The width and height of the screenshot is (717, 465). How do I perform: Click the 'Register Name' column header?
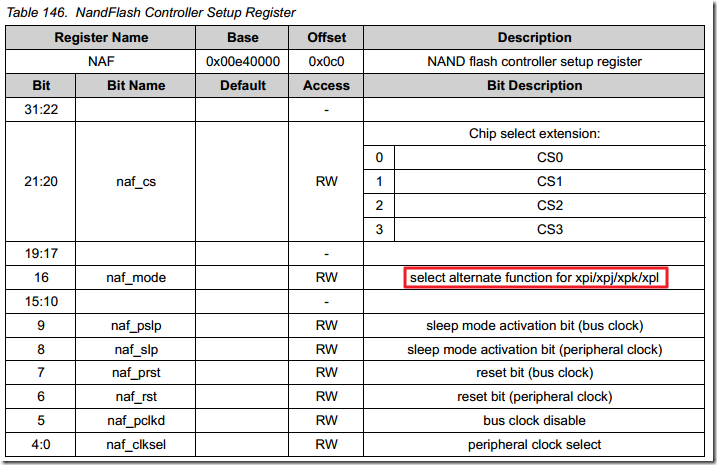coord(99,38)
